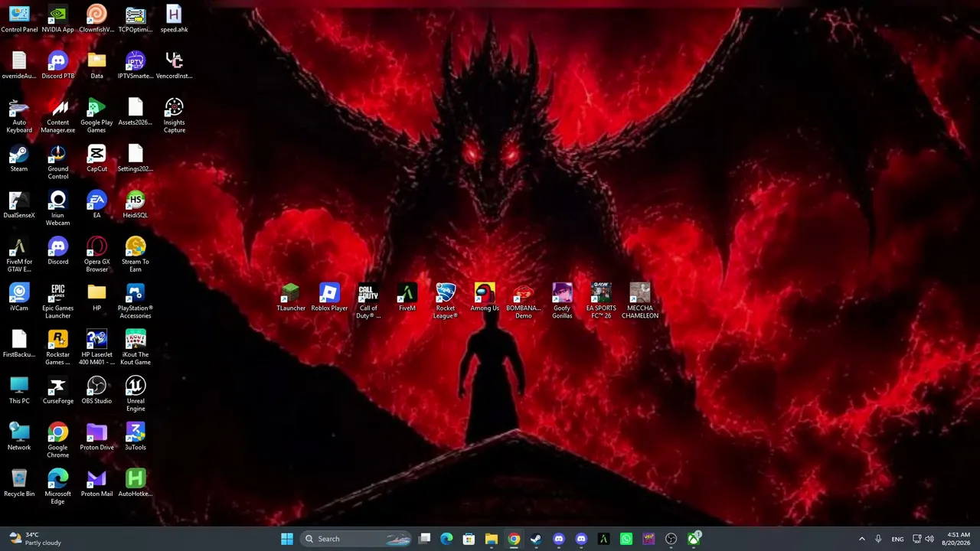This screenshot has width=980, height=551.
Task: Select the Goofy Gorillas desktop icon
Action: [x=562, y=302]
